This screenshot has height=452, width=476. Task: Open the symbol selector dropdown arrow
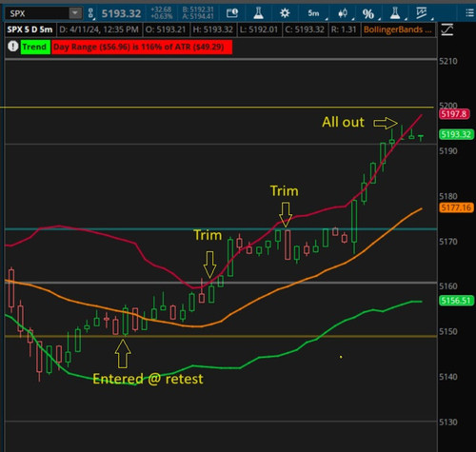coord(75,13)
